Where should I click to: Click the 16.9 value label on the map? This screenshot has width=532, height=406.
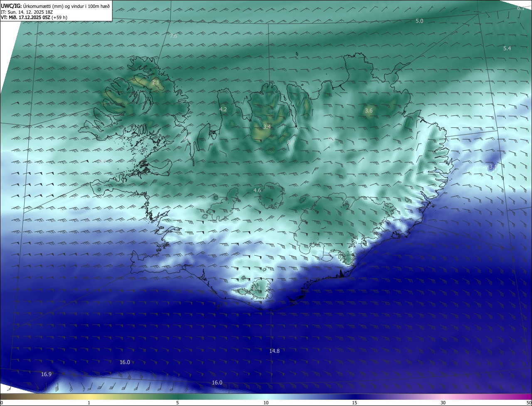(x=46, y=374)
